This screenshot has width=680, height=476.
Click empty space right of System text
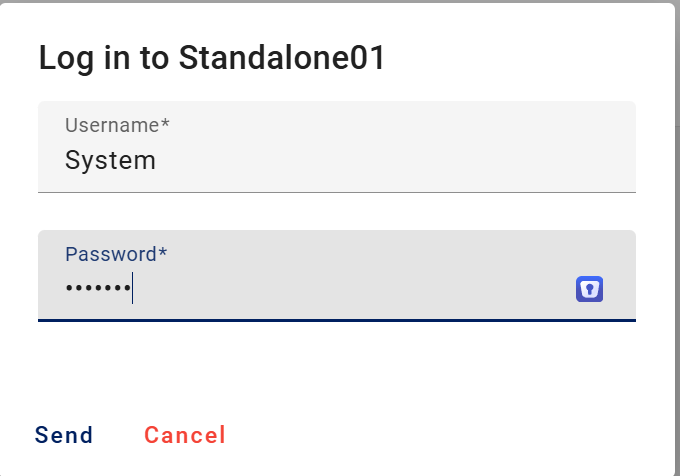400,160
